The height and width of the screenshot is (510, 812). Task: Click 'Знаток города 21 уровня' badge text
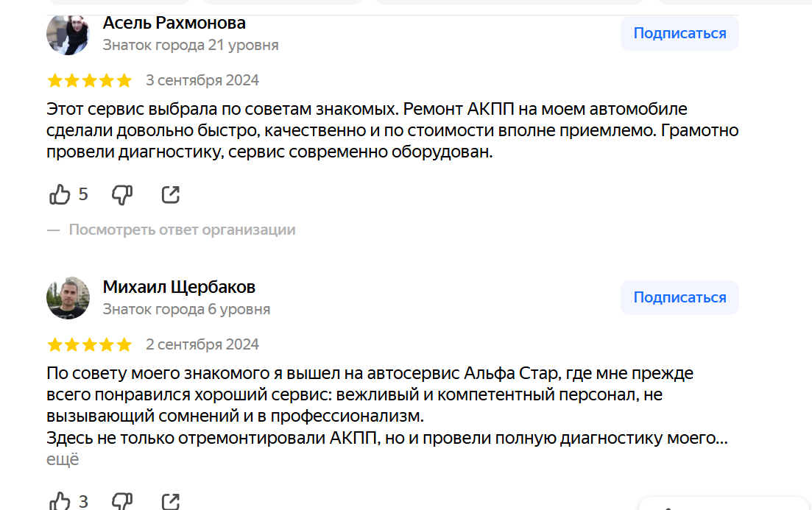coord(191,46)
